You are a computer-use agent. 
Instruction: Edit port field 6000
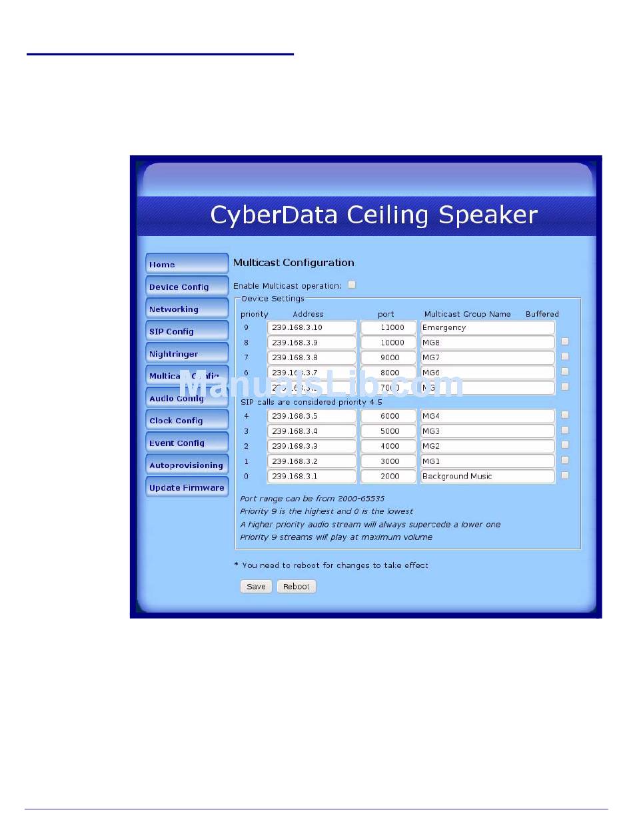[x=388, y=416]
